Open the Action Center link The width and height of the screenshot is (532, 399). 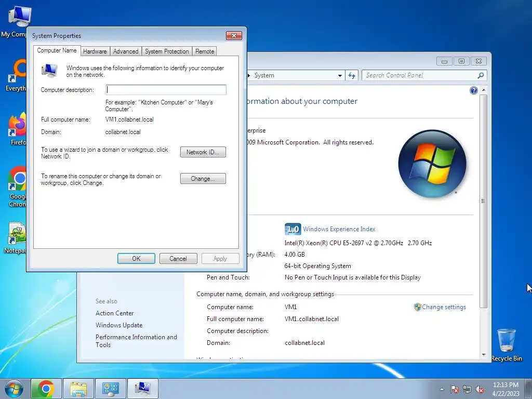click(x=114, y=313)
